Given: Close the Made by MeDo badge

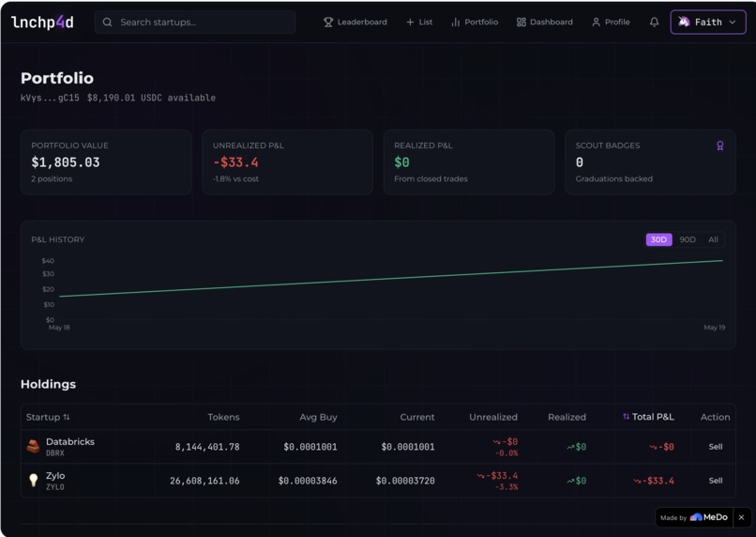Looking at the screenshot, I should (742, 517).
